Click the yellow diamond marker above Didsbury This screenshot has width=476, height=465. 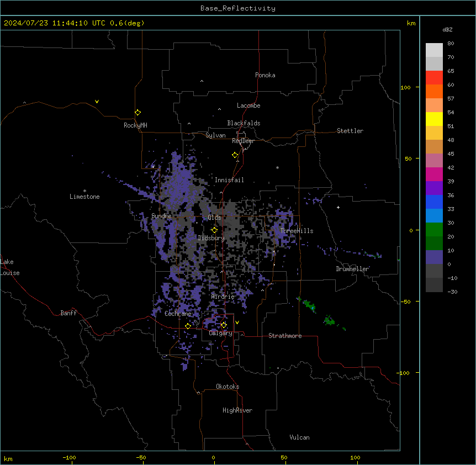tap(214, 230)
